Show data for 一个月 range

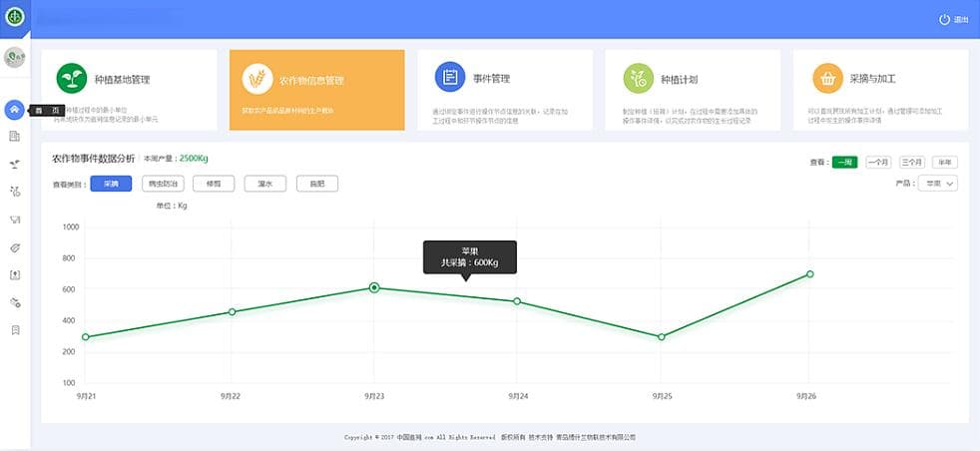pyautogui.click(x=879, y=163)
